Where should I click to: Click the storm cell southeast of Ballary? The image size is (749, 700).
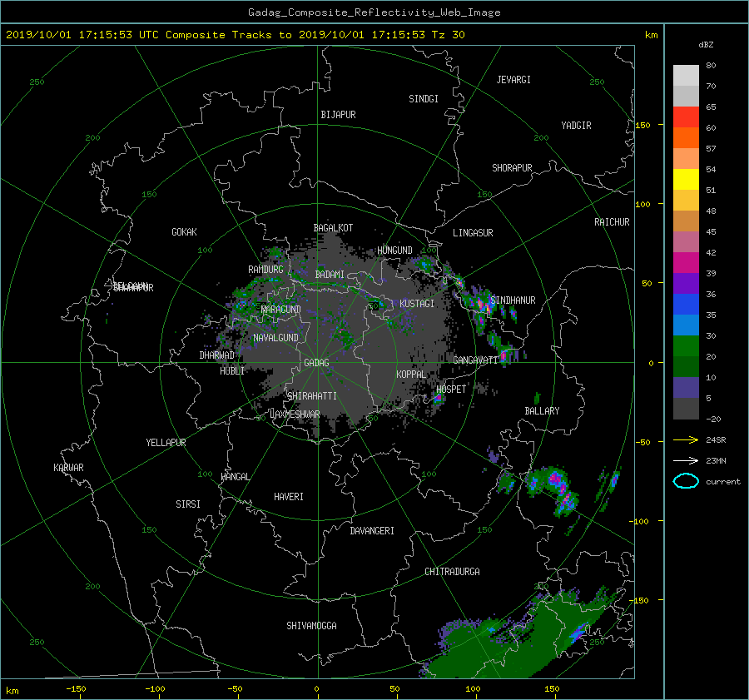point(554,489)
